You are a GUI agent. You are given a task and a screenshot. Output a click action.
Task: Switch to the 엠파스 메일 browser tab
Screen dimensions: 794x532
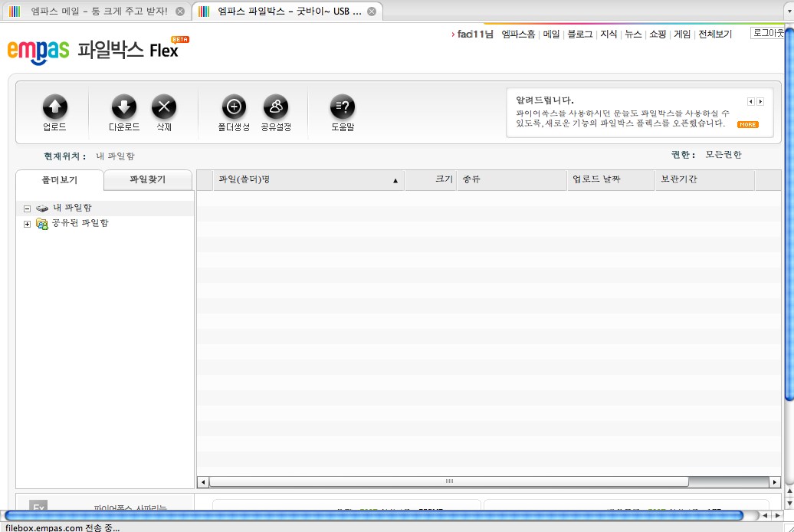97,11
